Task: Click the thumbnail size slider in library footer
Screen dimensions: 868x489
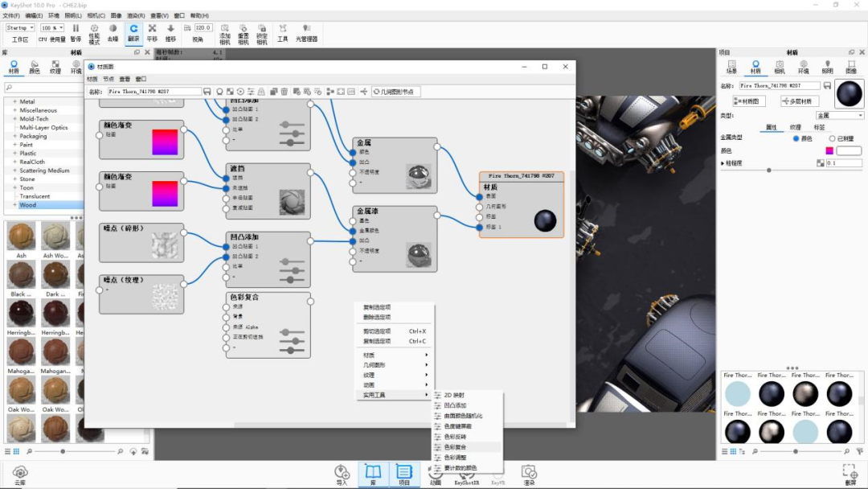Action: [x=63, y=451]
